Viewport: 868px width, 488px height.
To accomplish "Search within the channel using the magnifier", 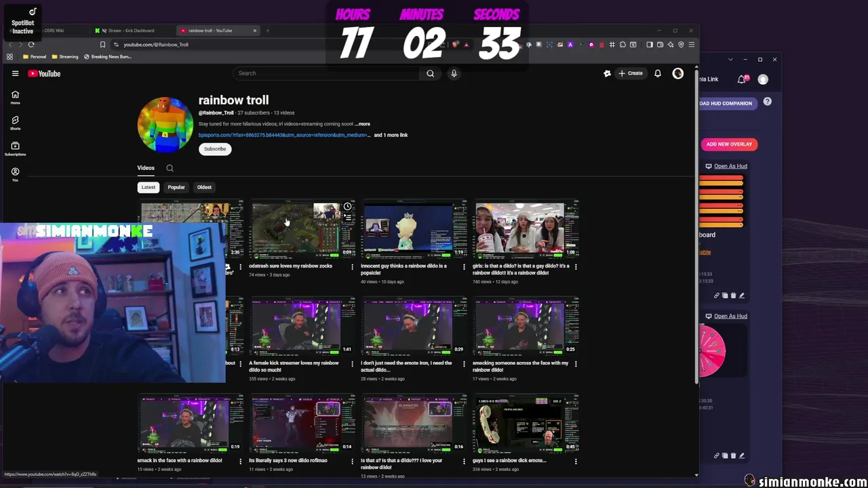I will point(170,168).
